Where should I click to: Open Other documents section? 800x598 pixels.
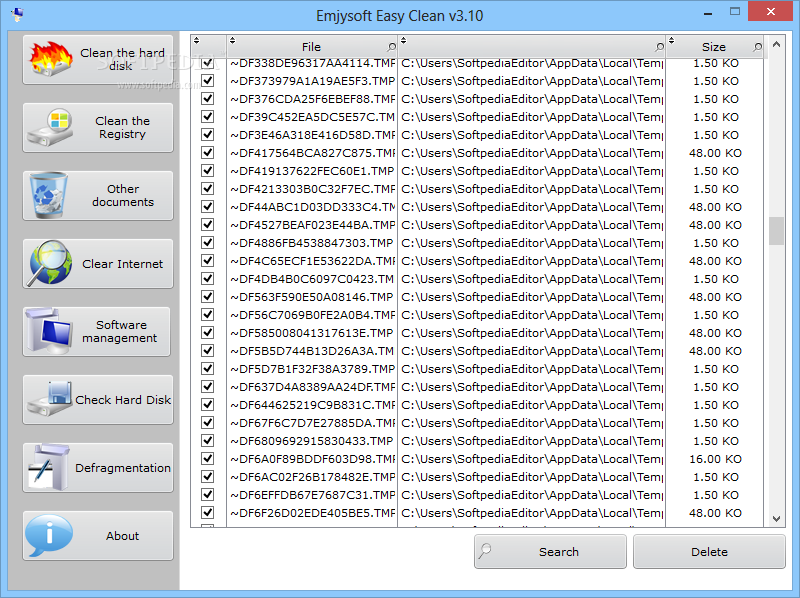coord(98,195)
